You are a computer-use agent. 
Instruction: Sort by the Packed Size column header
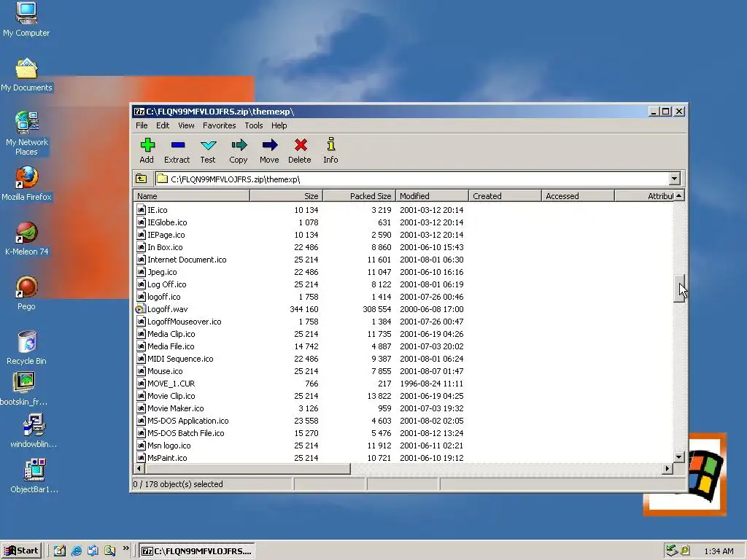point(360,195)
